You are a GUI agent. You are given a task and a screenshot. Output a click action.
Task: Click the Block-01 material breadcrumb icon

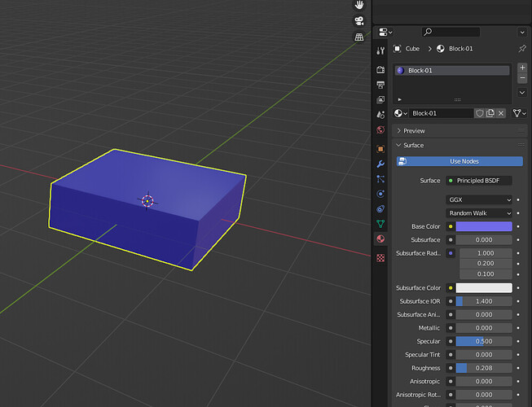(x=441, y=49)
